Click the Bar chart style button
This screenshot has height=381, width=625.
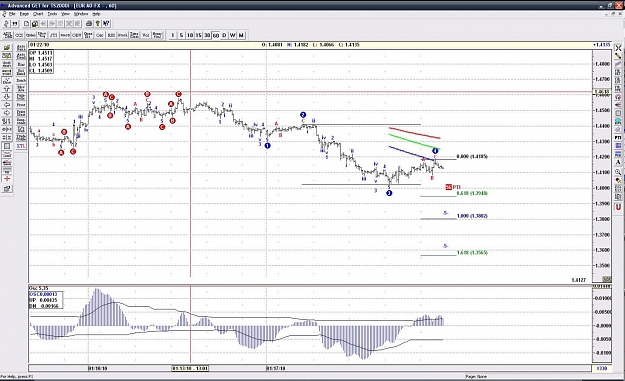(21, 65)
